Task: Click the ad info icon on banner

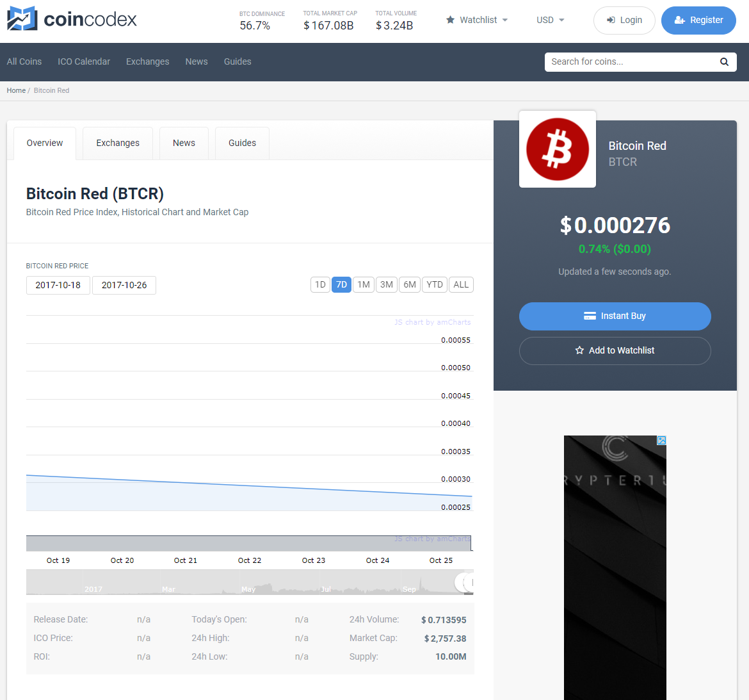Action: pos(661,441)
